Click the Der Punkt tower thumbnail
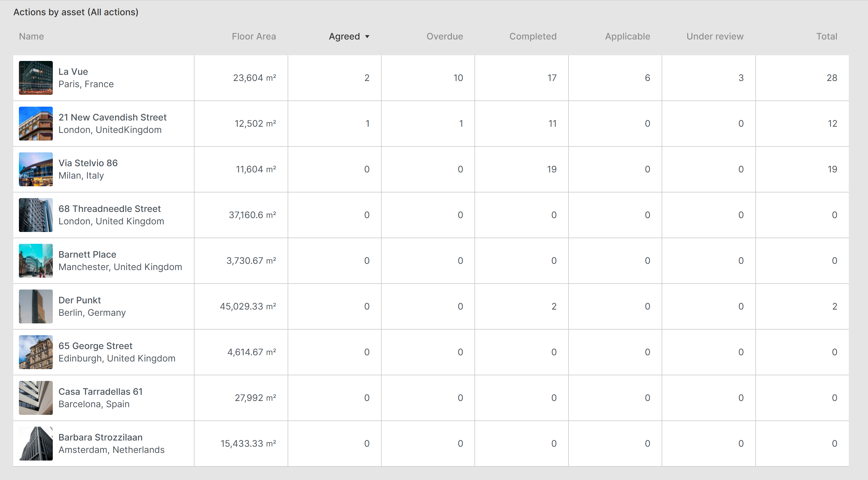This screenshot has width=868, height=480. pos(36,306)
